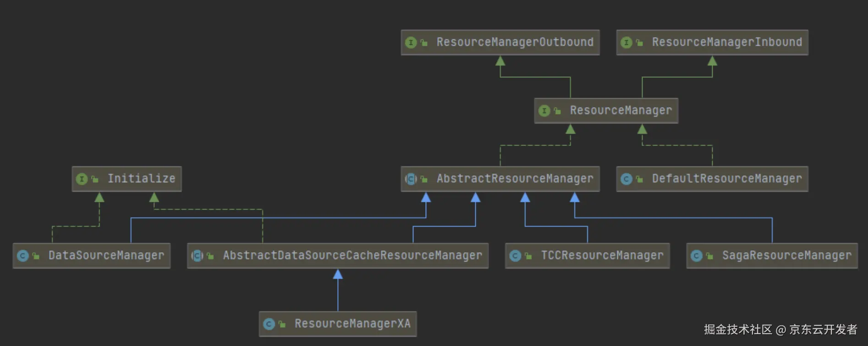This screenshot has height=346, width=868.
Task: Click the class icon beside DataSourceManager
Action: 22,256
